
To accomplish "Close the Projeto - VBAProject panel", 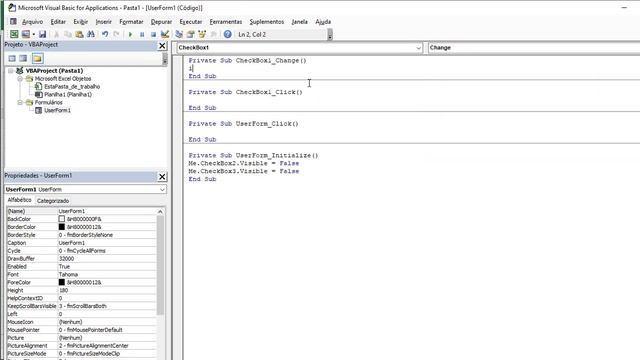I will [162, 46].
